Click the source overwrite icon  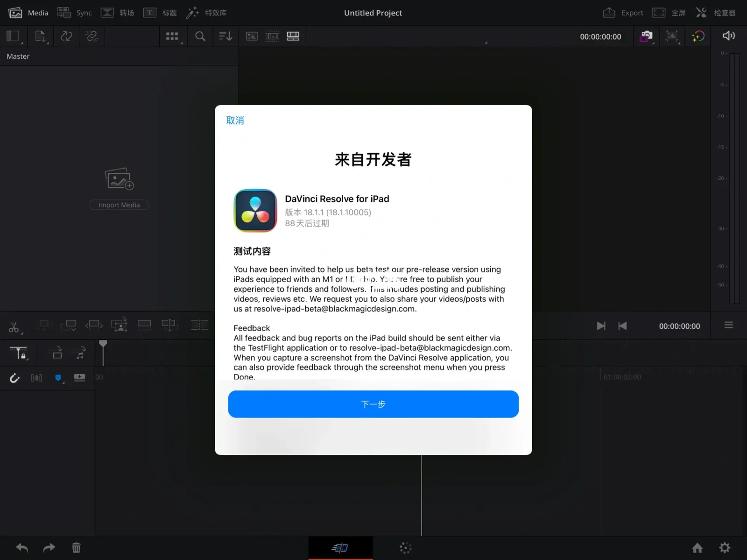pyautogui.click(x=169, y=325)
